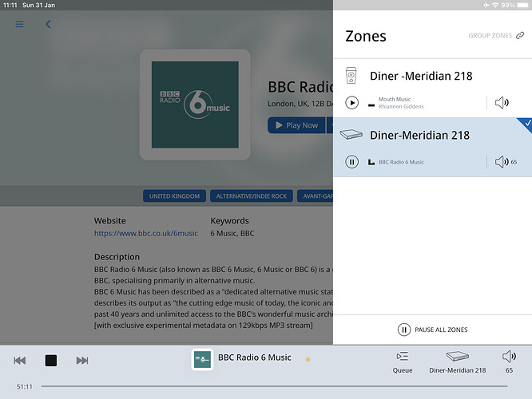Click the BBC Radio 6 Music now playing title

[255, 358]
